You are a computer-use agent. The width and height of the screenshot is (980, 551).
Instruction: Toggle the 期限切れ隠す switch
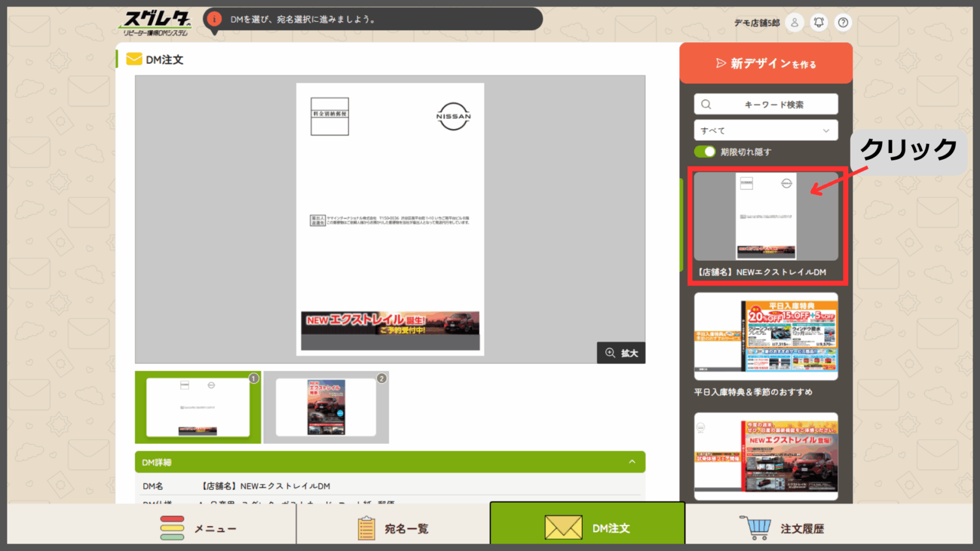click(x=705, y=152)
